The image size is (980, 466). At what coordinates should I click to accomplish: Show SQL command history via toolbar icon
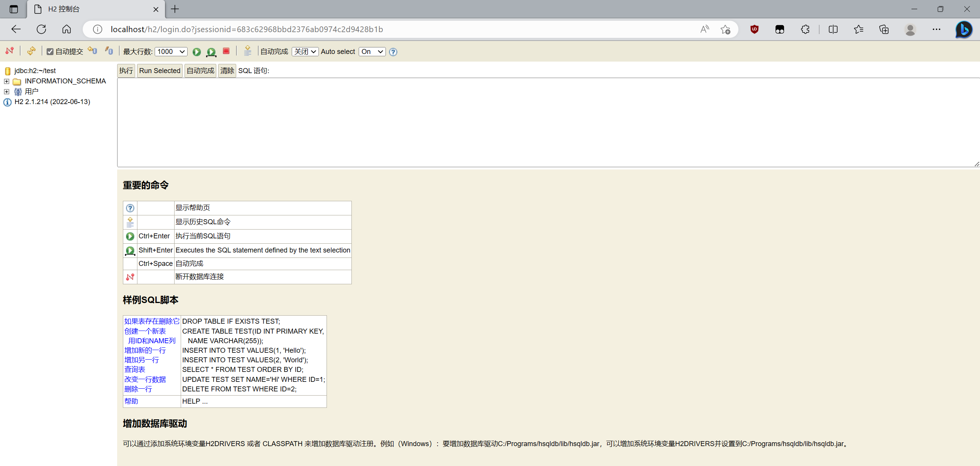(x=247, y=51)
